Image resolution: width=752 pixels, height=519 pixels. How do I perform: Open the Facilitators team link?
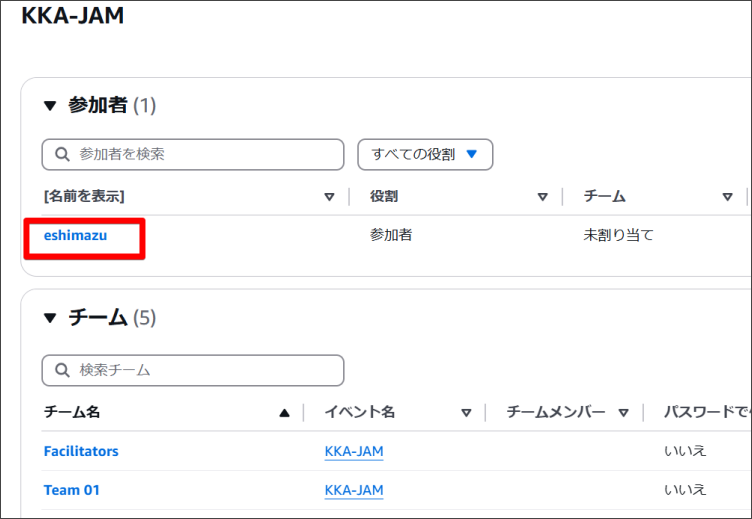click(81, 451)
